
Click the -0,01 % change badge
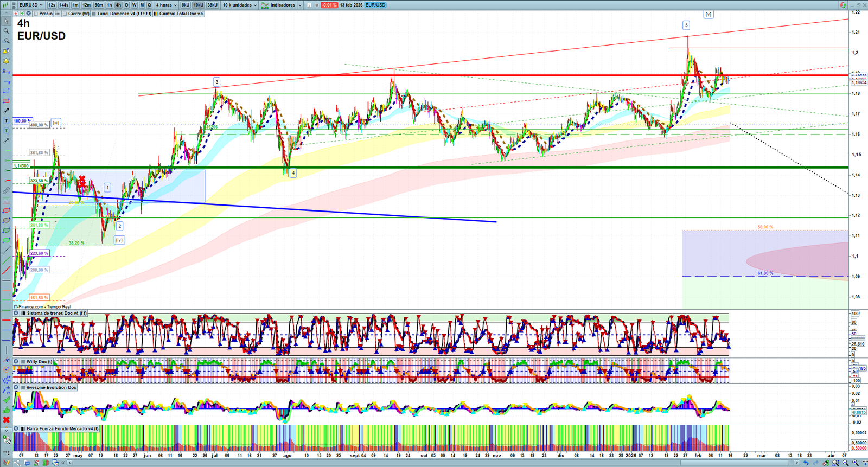click(x=329, y=5)
